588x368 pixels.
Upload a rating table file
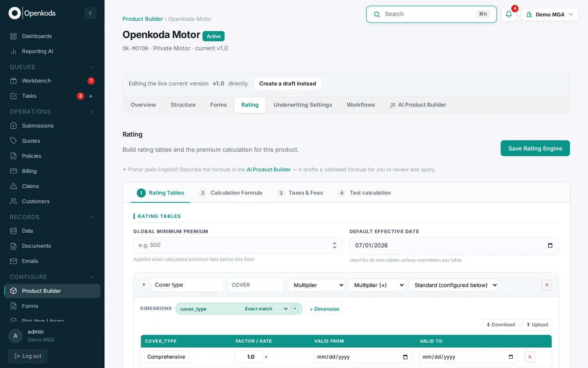tap(537, 325)
